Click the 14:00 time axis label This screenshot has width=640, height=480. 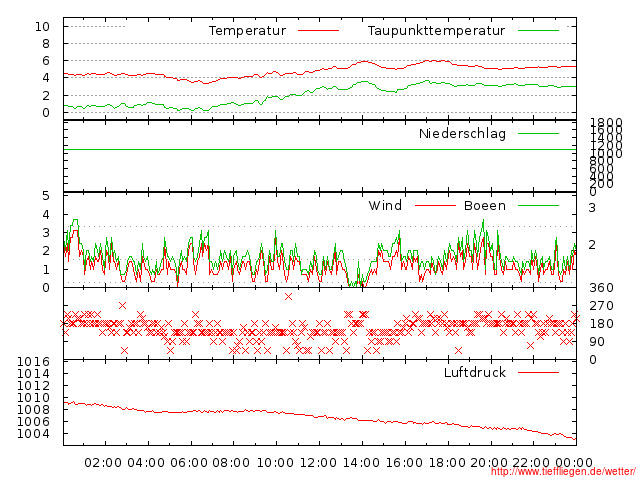(x=361, y=463)
